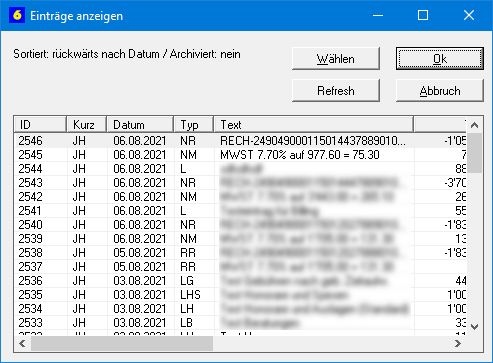The height and width of the screenshot is (363, 493).
Task: Click type NM in row 2539
Action: (188, 239)
